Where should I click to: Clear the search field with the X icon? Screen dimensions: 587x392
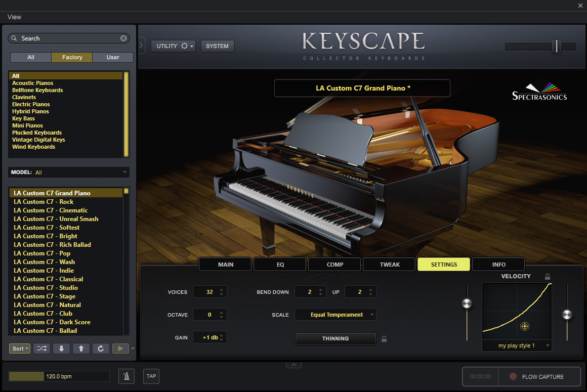point(123,38)
